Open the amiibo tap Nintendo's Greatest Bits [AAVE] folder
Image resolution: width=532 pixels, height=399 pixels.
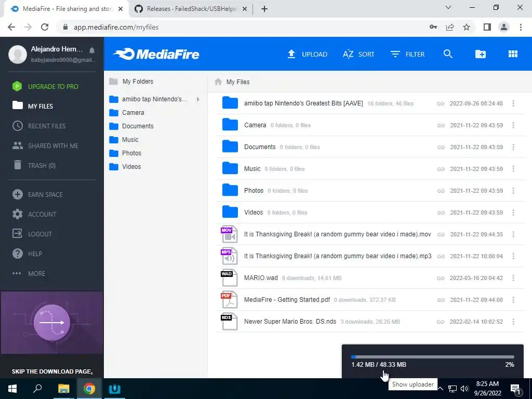coord(303,103)
